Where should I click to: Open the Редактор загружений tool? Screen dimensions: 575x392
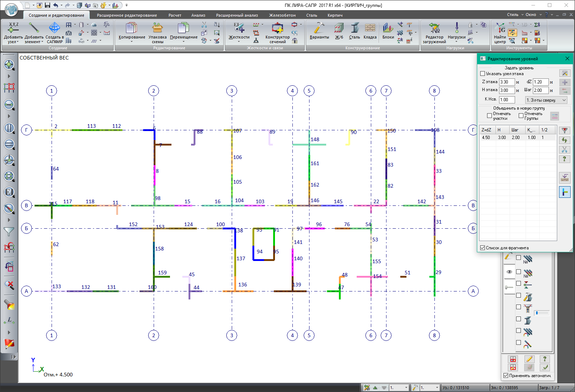pyautogui.click(x=434, y=28)
